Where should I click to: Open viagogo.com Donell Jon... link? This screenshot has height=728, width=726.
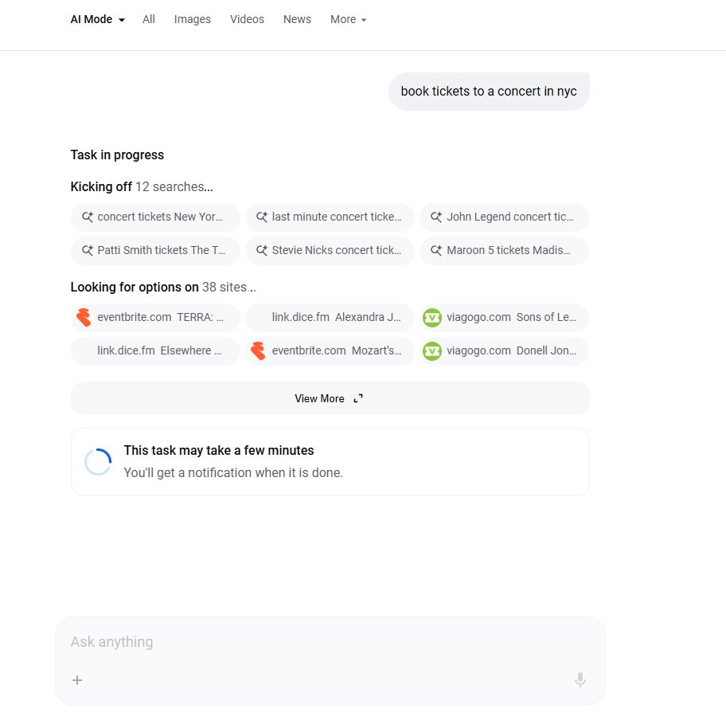coord(504,351)
